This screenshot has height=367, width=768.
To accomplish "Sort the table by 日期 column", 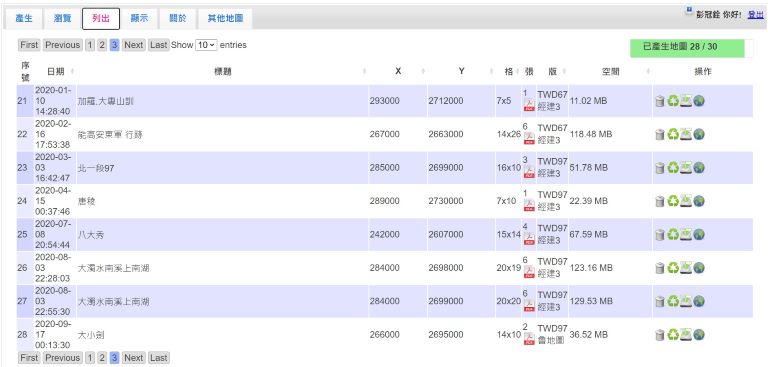I will pyautogui.click(x=55, y=72).
